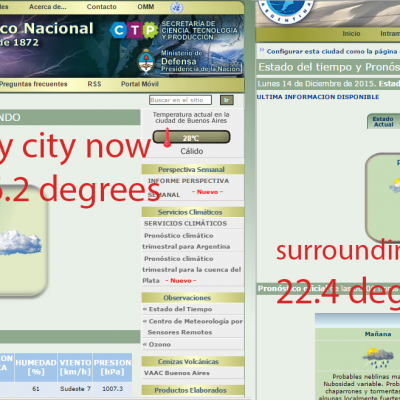The height and width of the screenshot is (400, 400).
Task: Click the green search go button
Action: tap(226, 100)
